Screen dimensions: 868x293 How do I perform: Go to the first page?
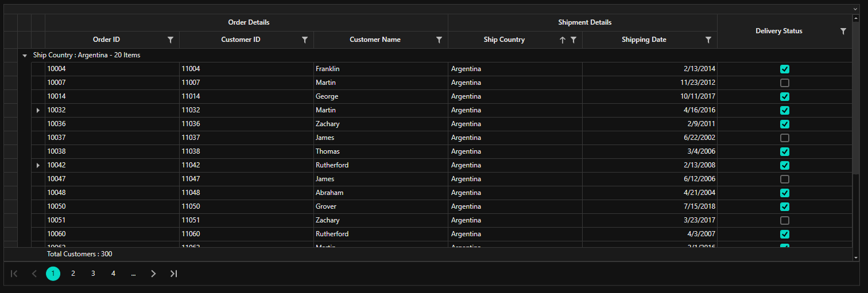point(14,274)
